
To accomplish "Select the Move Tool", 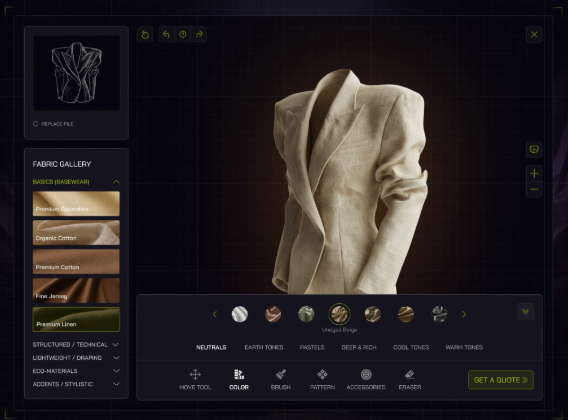I will tap(195, 379).
